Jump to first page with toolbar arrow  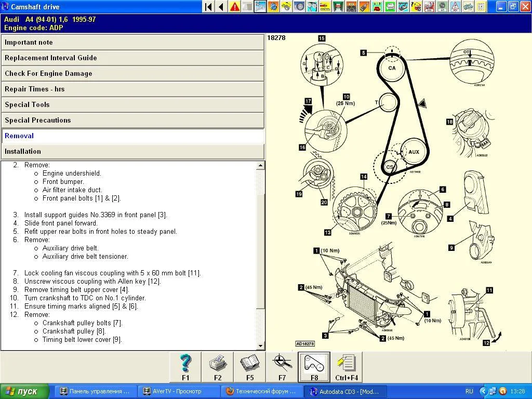(x=208, y=7)
